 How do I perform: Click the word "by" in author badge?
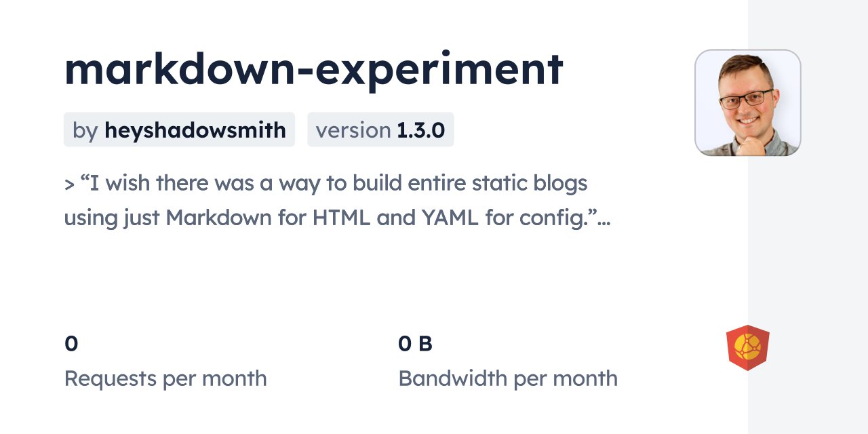(x=85, y=130)
